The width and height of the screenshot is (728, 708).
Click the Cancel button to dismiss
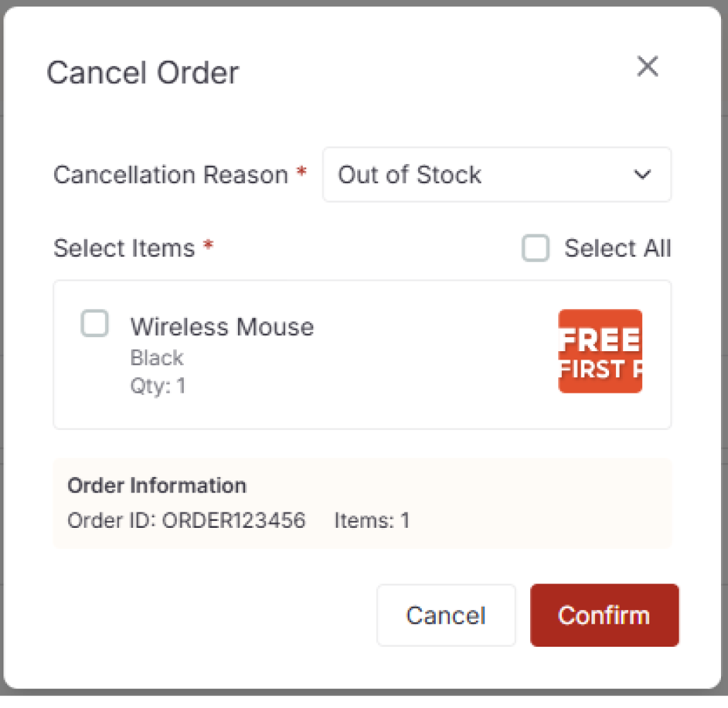(x=446, y=615)
